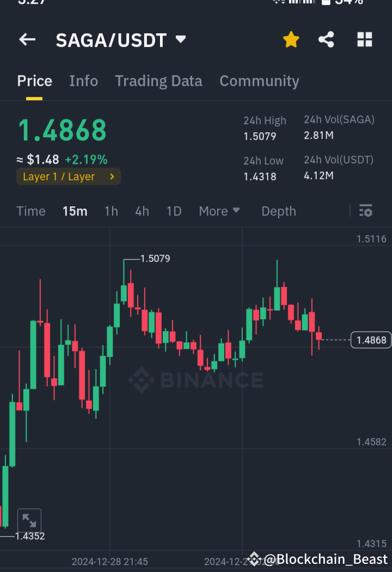
Task: Toggle SAGA/USDT as a favorite via the star
Action: coord(291,39)
